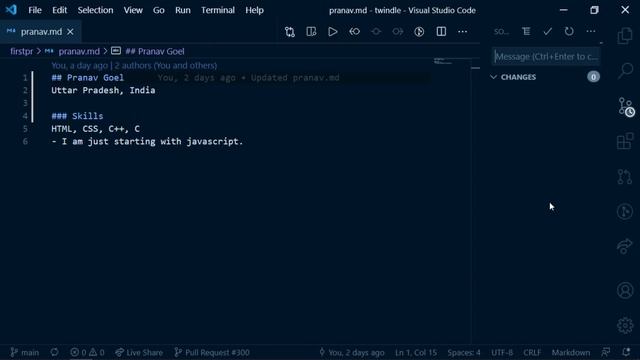This screenshot has width=640, height=360.
Task: Open Live Share view in activity bar
Action: (625, 247)
